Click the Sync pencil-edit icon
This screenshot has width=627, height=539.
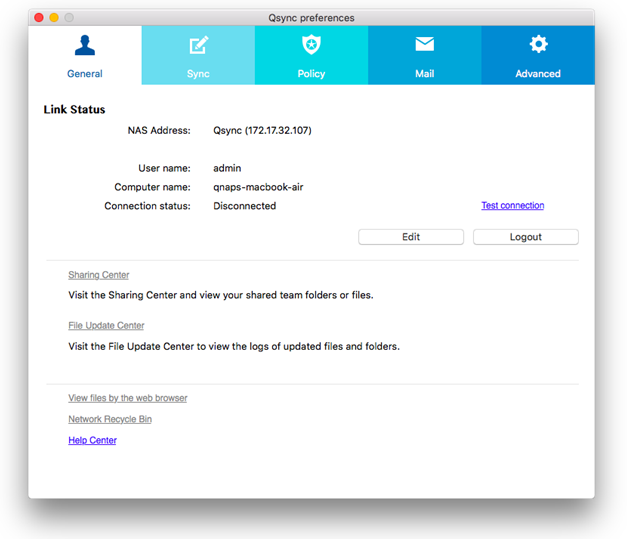click(x=199, y=45)
